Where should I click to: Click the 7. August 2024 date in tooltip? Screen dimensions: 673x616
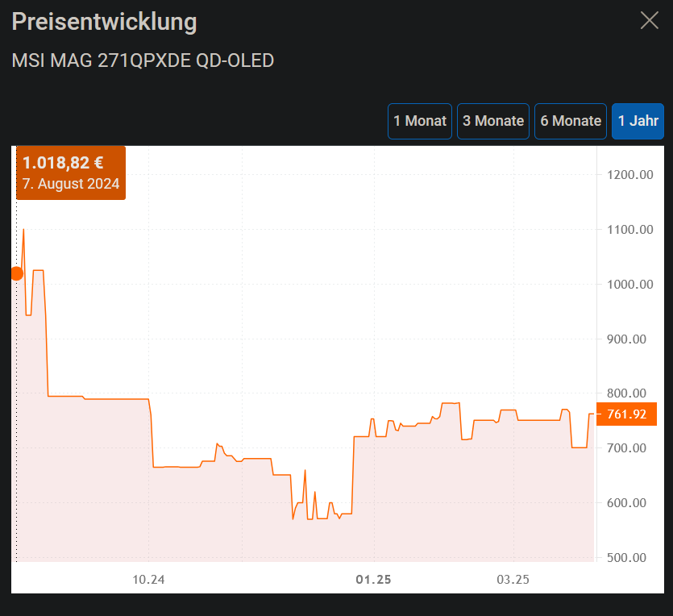[71, 184]
